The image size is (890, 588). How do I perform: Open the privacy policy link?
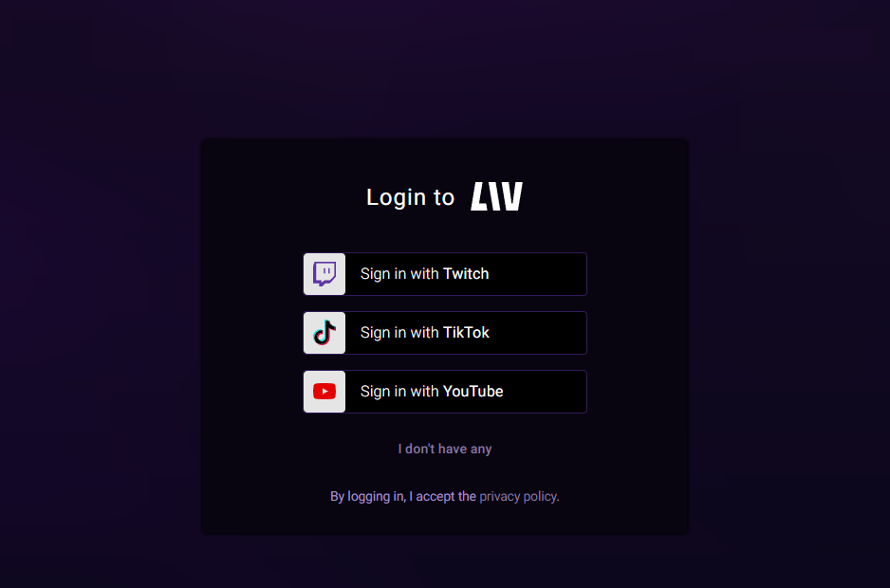coord(518,497)
